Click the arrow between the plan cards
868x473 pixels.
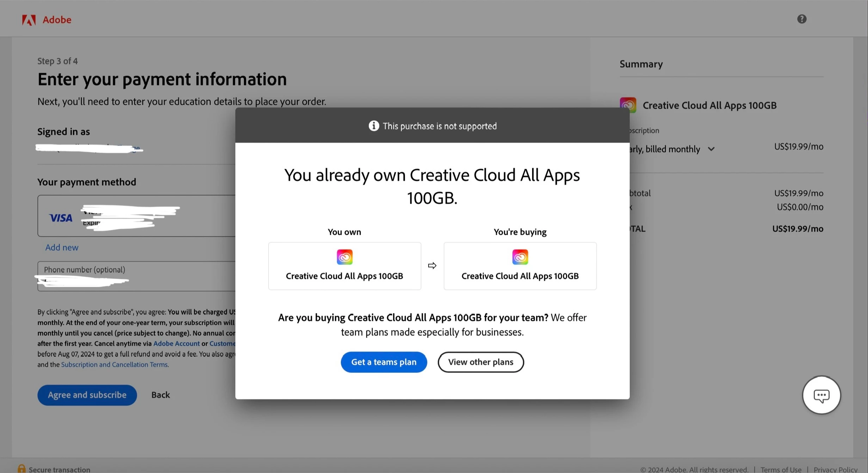[432, 266]
